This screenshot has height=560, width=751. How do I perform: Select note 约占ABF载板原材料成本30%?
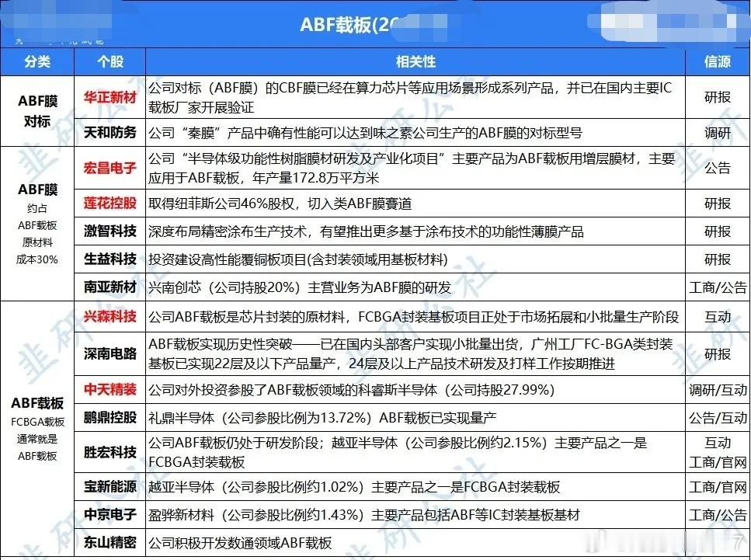coord(37,234)
